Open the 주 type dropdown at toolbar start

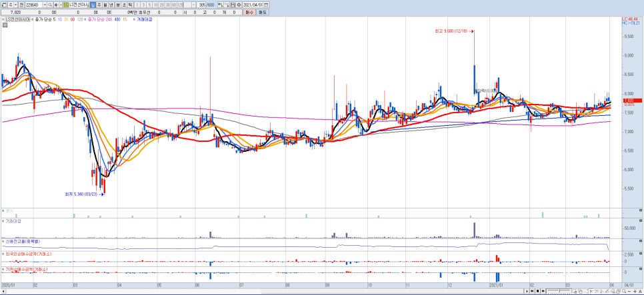point(15,5)
